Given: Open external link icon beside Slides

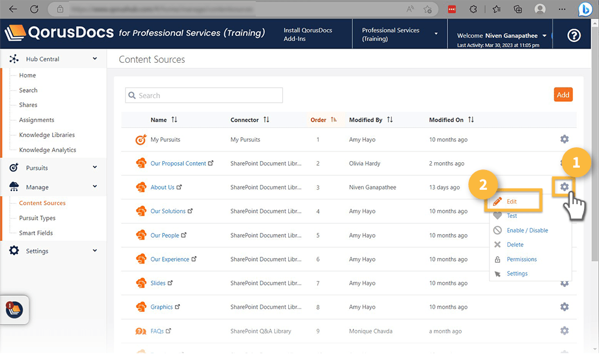Looking at the screenshot, I should click(x=170, y=283).
